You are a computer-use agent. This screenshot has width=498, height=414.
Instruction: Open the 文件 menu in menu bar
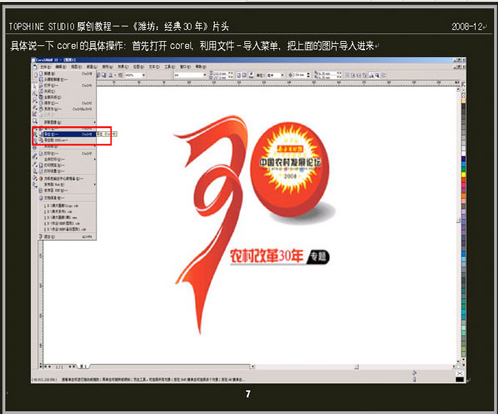pyautogui.click(x=46, y=67)
